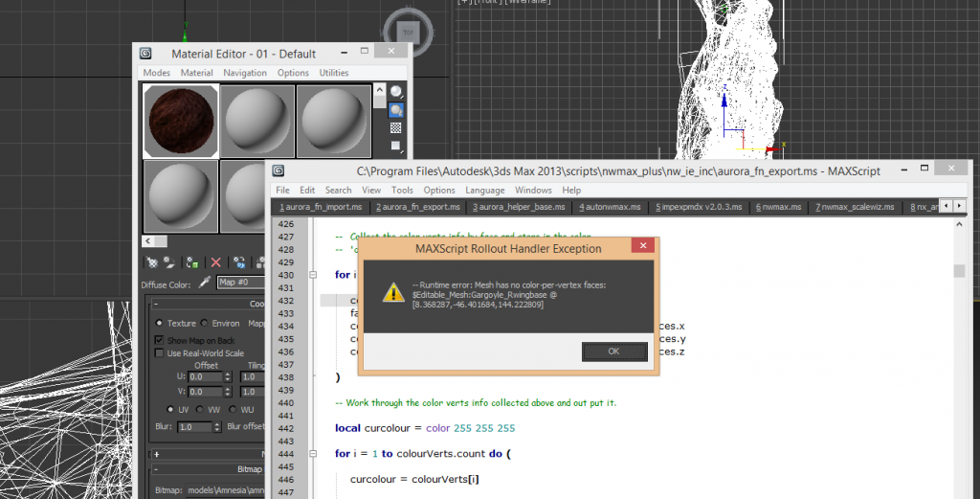Pick material from object with eyedropper
The width and height of the screenshot is (980, 499).
click(205, 283)
